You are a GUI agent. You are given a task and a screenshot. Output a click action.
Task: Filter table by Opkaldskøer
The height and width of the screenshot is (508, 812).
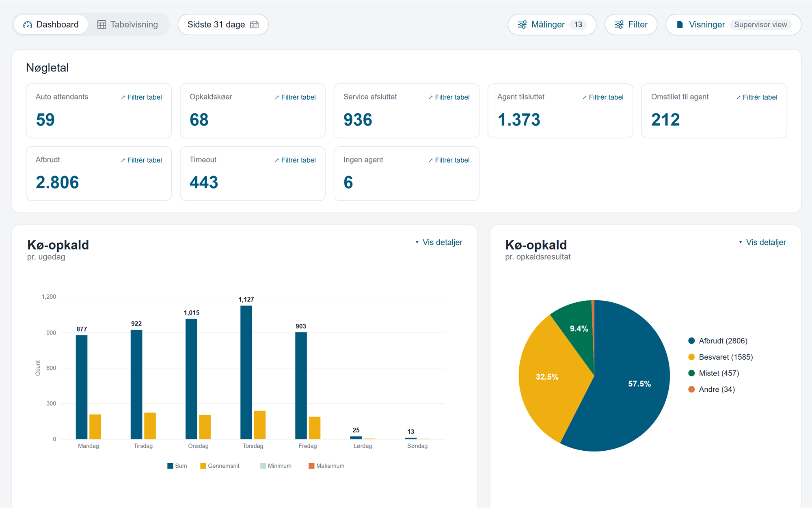point(295,97)
